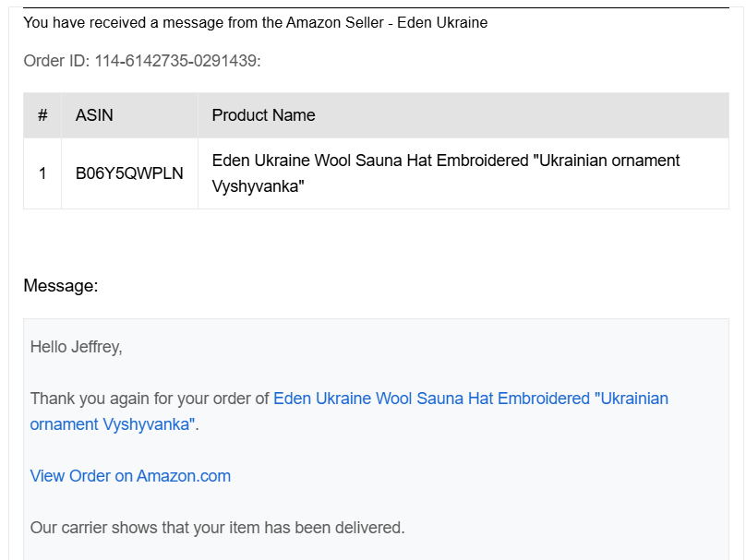This screenshot has width=746, height=560.
Task: Click the Product Name column header
Action: coord(263,115)
